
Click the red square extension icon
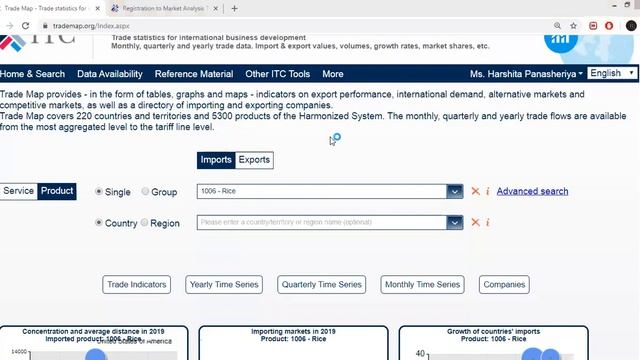[593, 26]
